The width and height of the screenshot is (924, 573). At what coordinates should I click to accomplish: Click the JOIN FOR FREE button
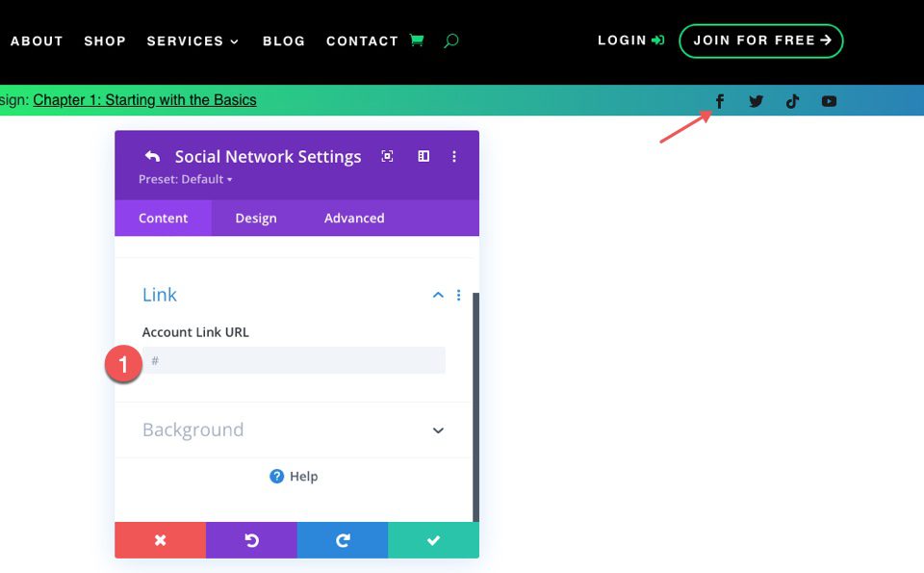tap(760, 40)
